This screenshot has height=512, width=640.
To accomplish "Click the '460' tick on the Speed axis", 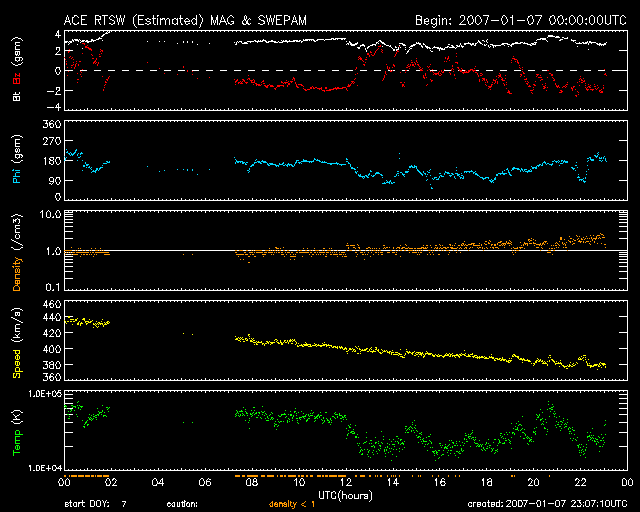I will tap(52, 304).
